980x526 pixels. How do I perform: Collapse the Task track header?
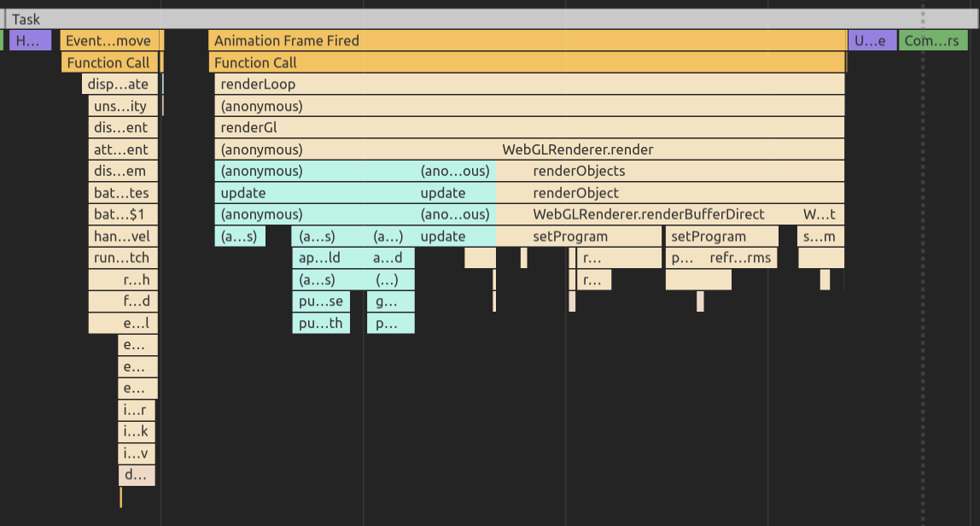(26, 18)
